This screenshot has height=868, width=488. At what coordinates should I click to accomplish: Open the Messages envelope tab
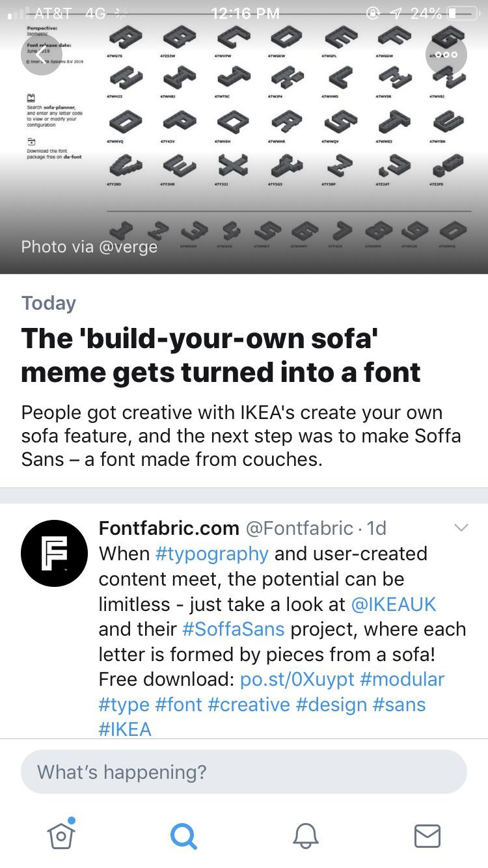tap(427, 835)
